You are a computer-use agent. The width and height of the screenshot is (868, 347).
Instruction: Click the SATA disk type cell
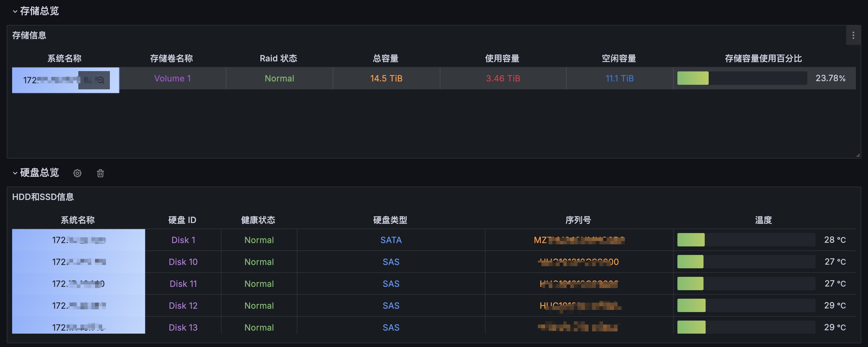coord(391,240)
